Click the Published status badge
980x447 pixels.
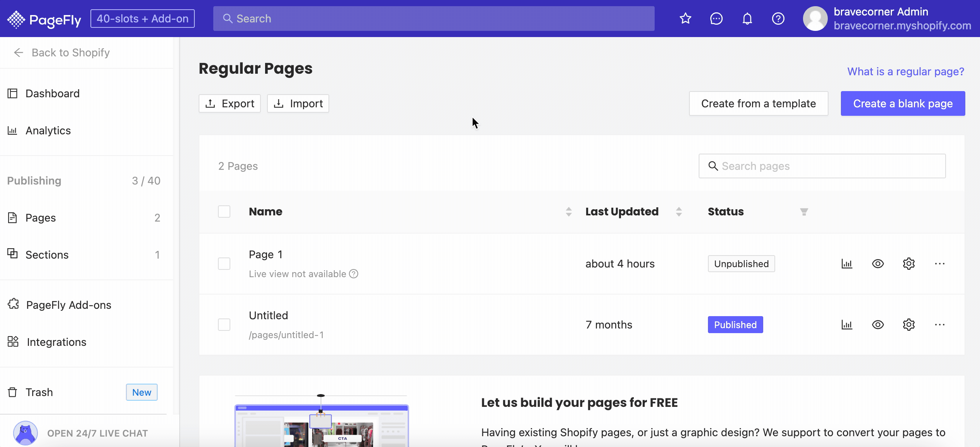tap(735, 325)
